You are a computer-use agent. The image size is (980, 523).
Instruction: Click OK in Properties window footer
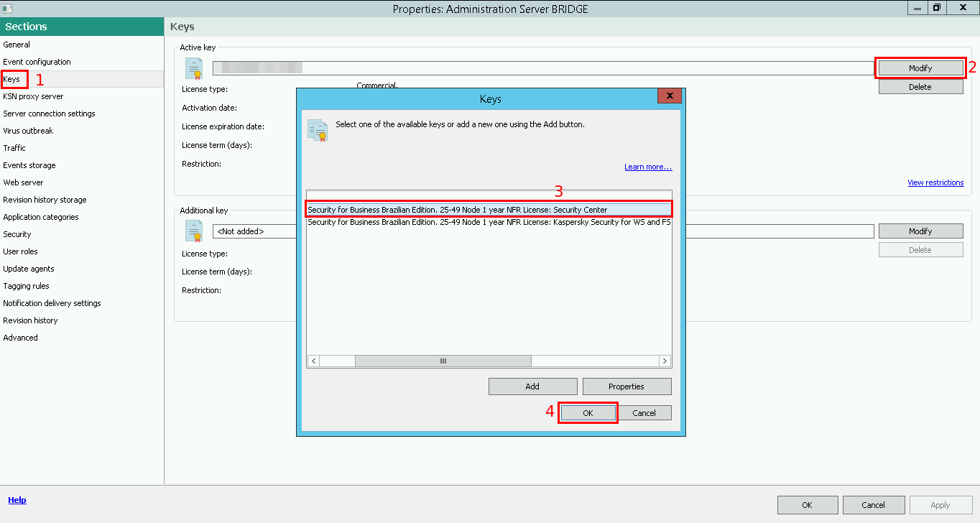[807, 505]
